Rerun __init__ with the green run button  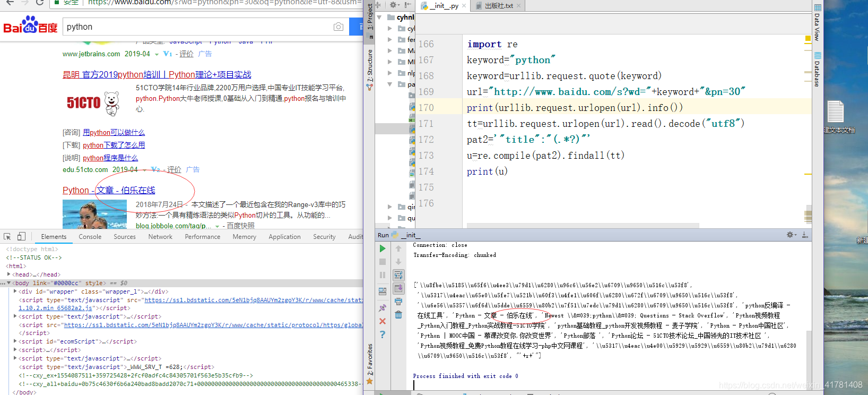pos(383,248)
